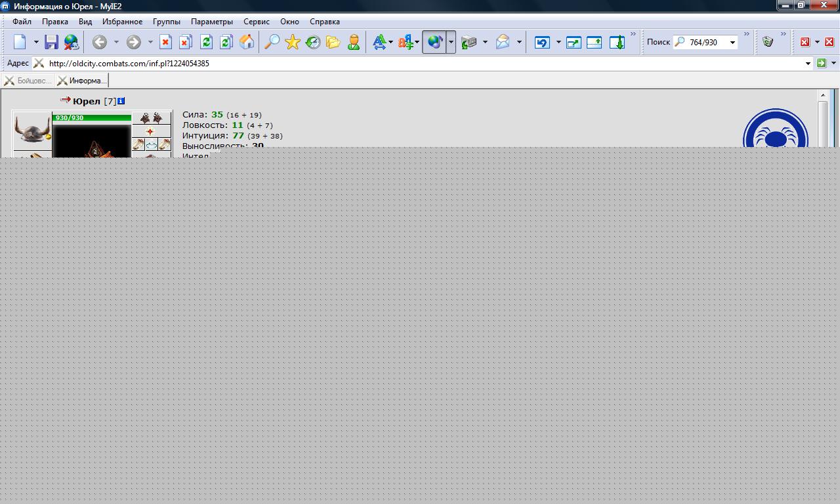Viewport: 840px width, 504px height.
Task: Open the Правка menu
Action: coord(55,21)
